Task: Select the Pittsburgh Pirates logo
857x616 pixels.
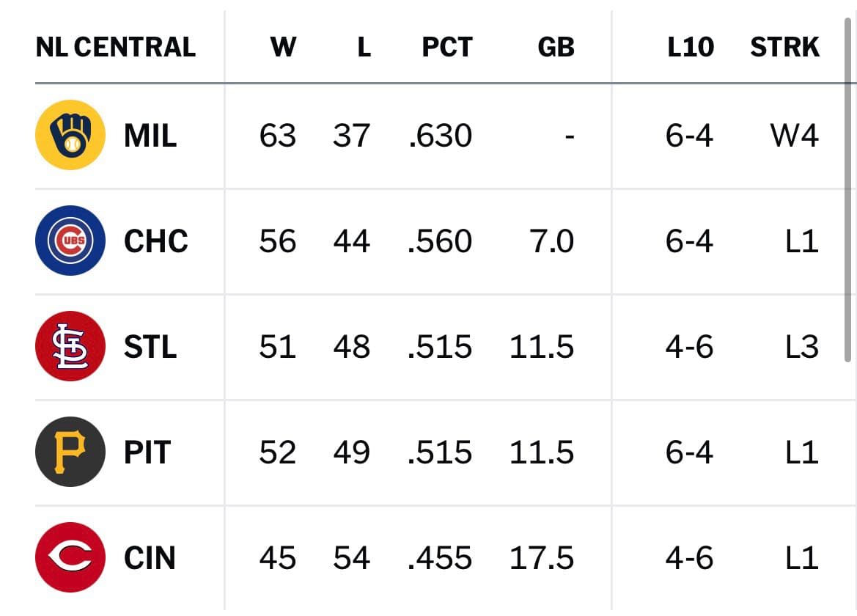Action: [x=70, y=452]
